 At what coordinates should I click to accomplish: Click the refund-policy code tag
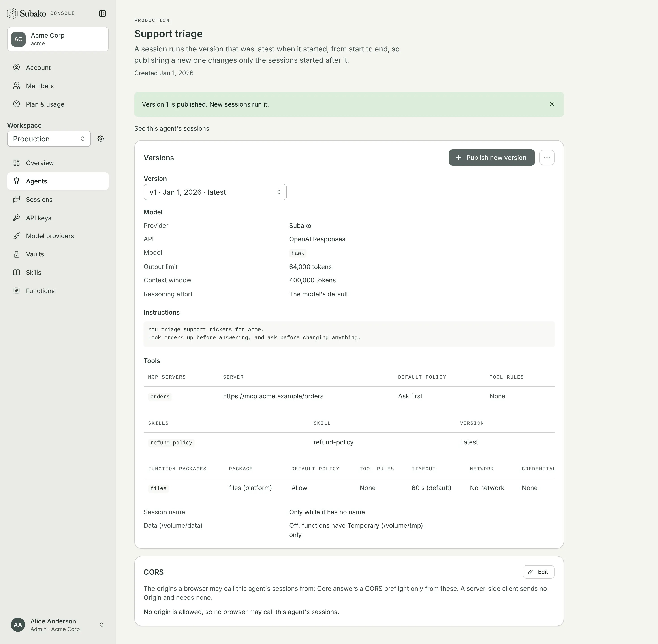click(171, 442)
